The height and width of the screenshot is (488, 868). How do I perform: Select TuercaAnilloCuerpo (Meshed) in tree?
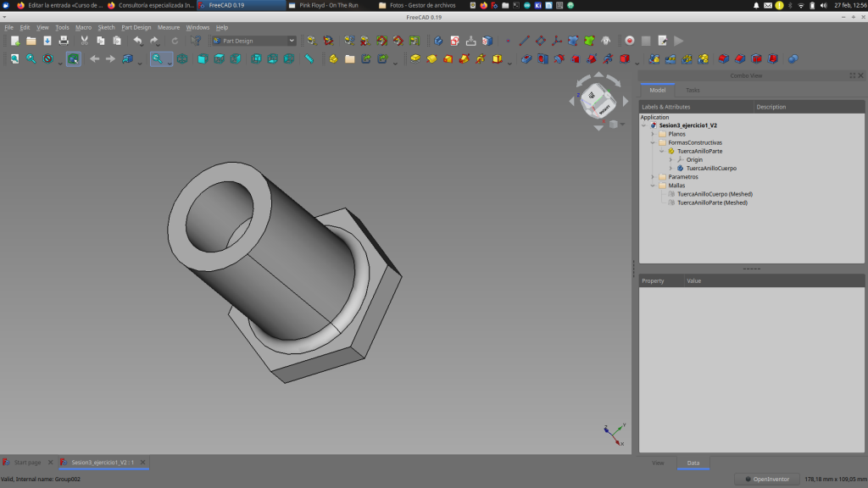[715, 194]
